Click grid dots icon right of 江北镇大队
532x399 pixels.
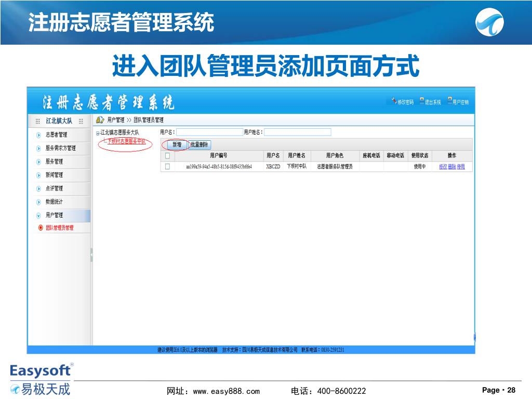click(x=81, y=121)
